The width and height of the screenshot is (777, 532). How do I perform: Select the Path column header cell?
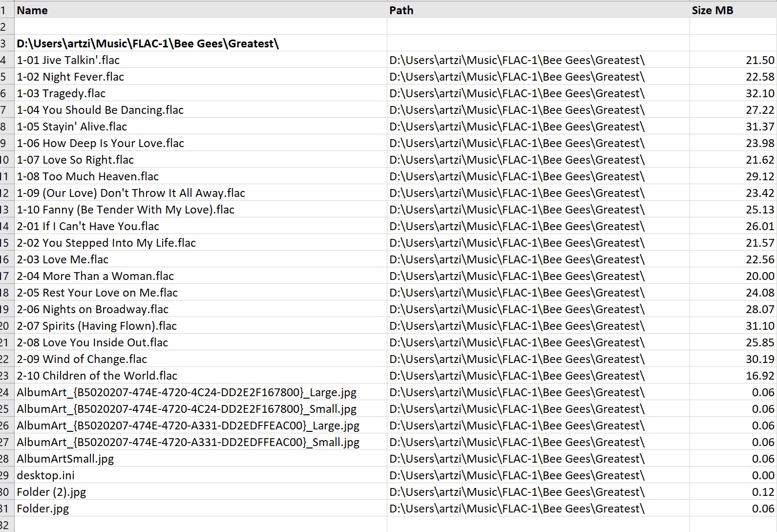pyautogui.click(x=538, y=10)
